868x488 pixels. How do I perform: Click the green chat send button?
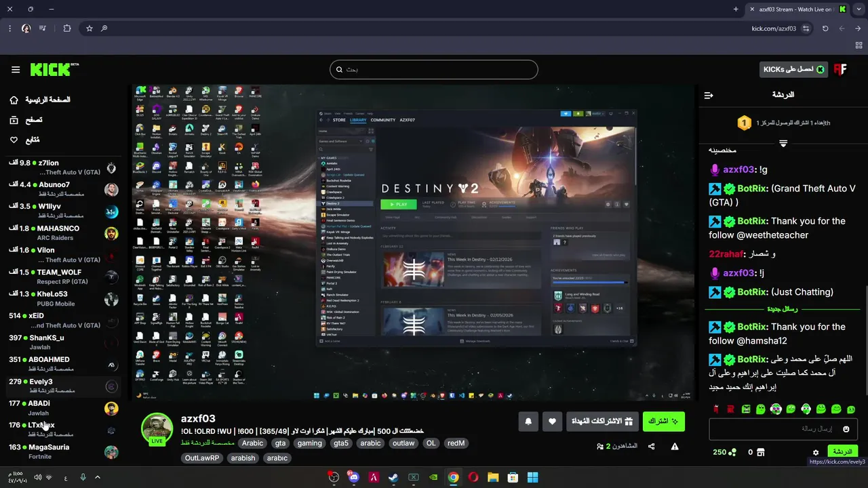pyautogui.click(x=842, y=451)
